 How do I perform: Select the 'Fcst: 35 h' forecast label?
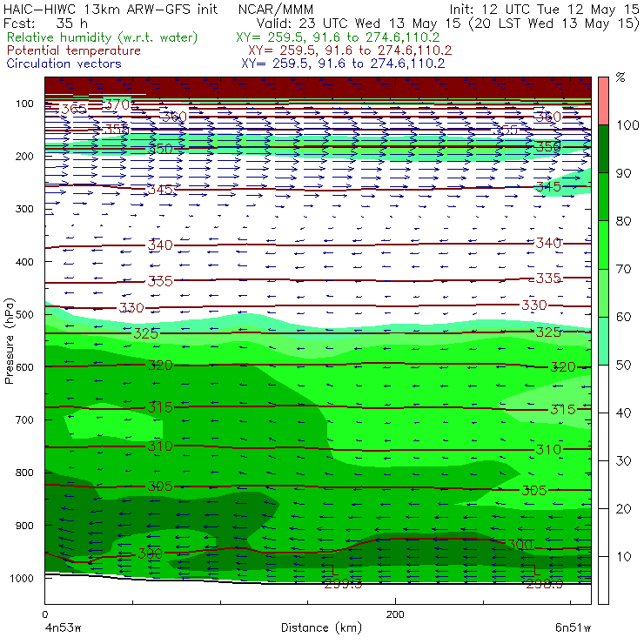click(45, 23)
